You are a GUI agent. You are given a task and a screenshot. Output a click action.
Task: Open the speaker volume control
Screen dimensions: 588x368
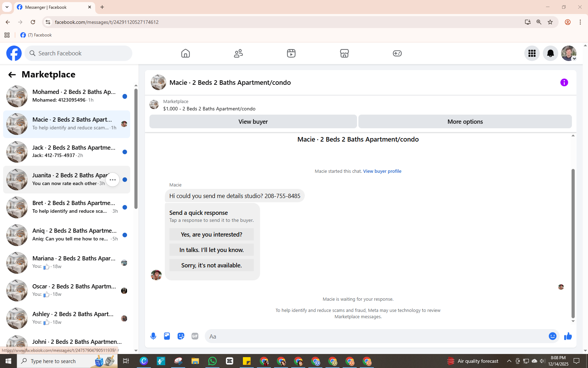(x=542, y=361)
